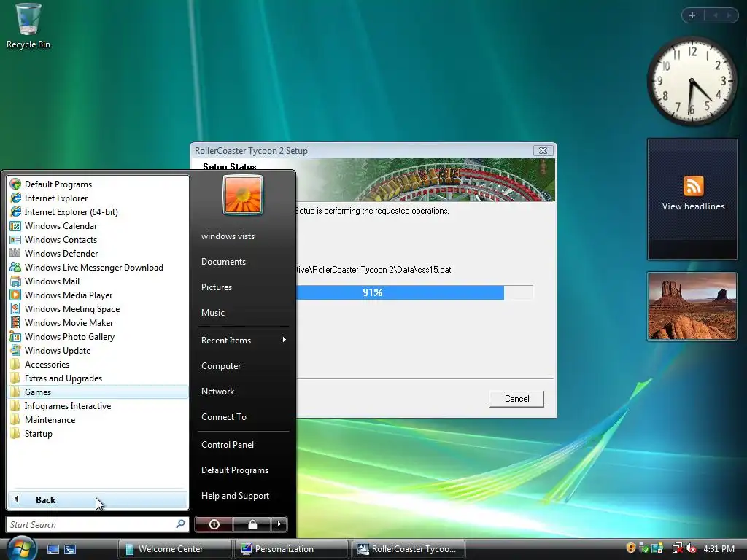Click the Start orb button

point(21,548)
